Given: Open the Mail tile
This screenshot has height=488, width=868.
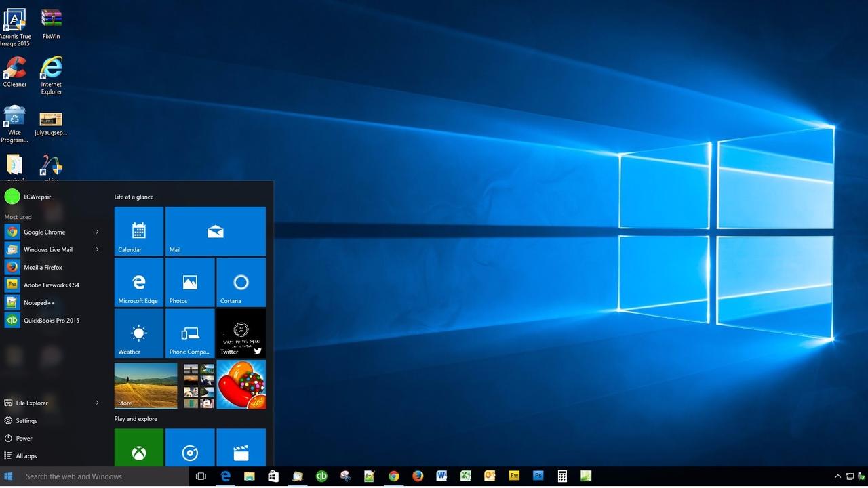Looking at the screenshot, I should point(216,231).
